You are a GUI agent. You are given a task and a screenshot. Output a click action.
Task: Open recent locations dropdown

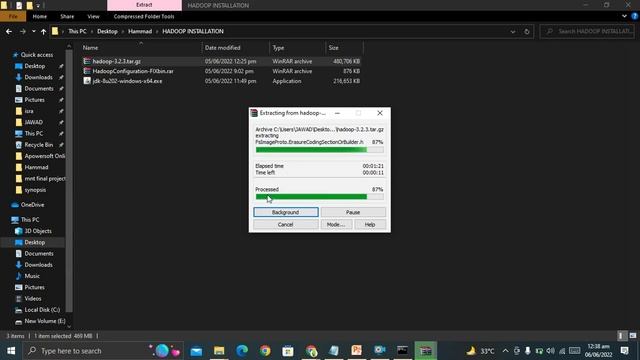33,31
